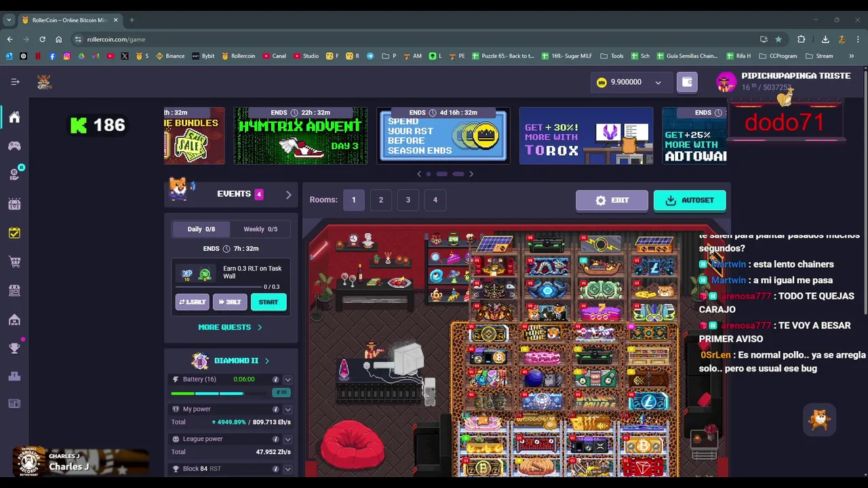
Task: Click START on the Task Wall quest
Action: pyautogui.click(x=268, y=302)
